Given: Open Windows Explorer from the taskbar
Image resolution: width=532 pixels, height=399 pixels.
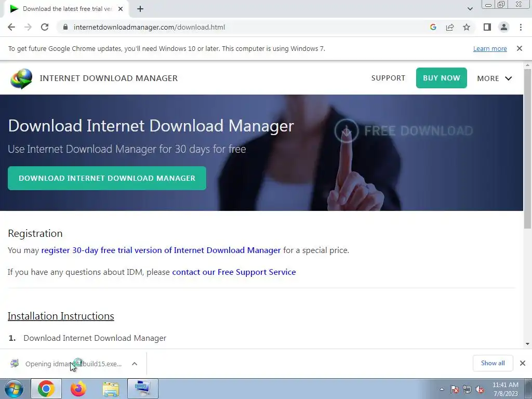Looking at the screenshot, I should coord(111,389).
